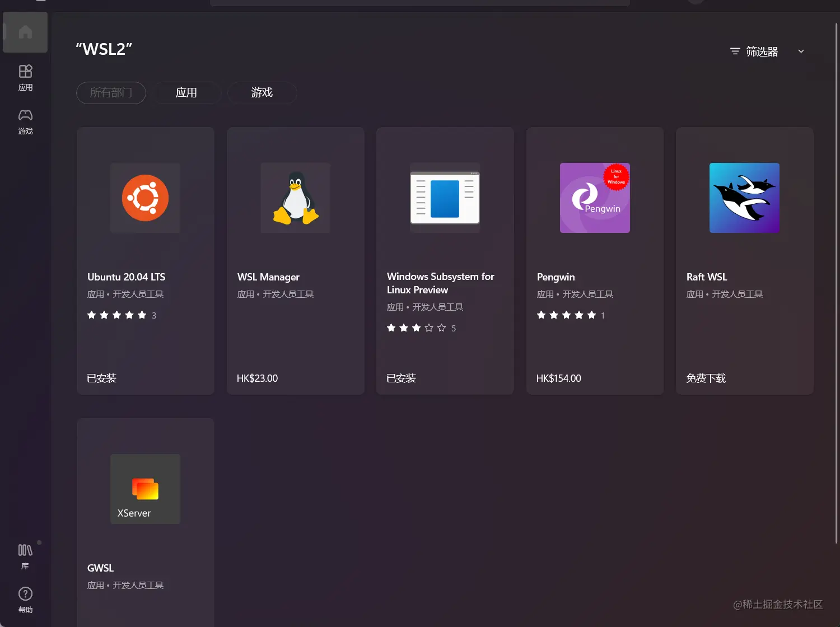The image size is (840, 627).
Task: Click 应用 • 开发人员工具 under Ubuntu 20.04 LTS
Action: [125, 294]
